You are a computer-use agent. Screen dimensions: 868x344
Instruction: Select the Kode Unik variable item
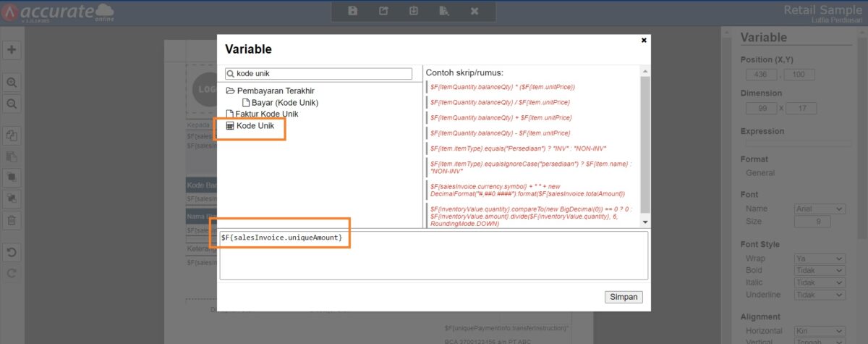255,126
